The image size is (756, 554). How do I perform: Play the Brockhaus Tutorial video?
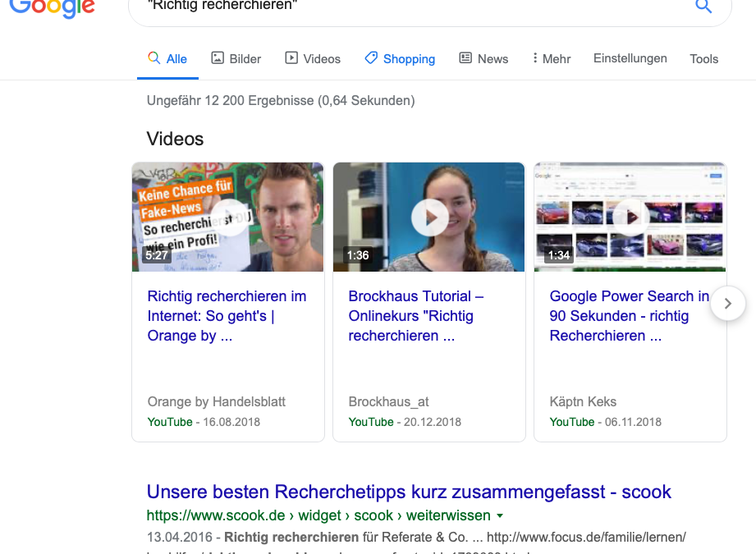point(428,217)
